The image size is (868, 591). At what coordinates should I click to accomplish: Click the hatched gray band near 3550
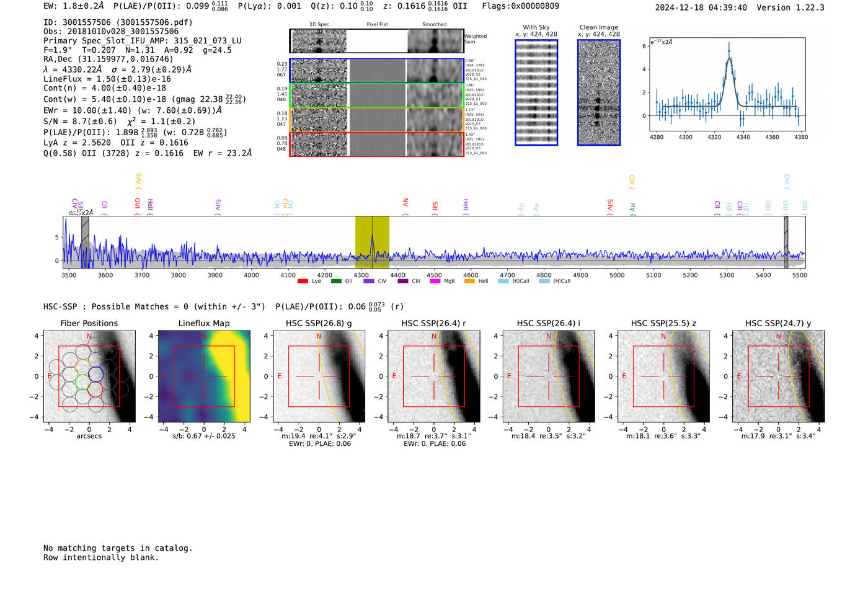click(86, 242)
